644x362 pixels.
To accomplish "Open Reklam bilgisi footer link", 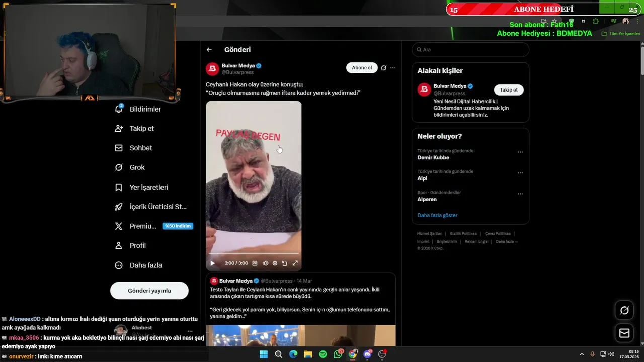I will (x=476, y=242).
